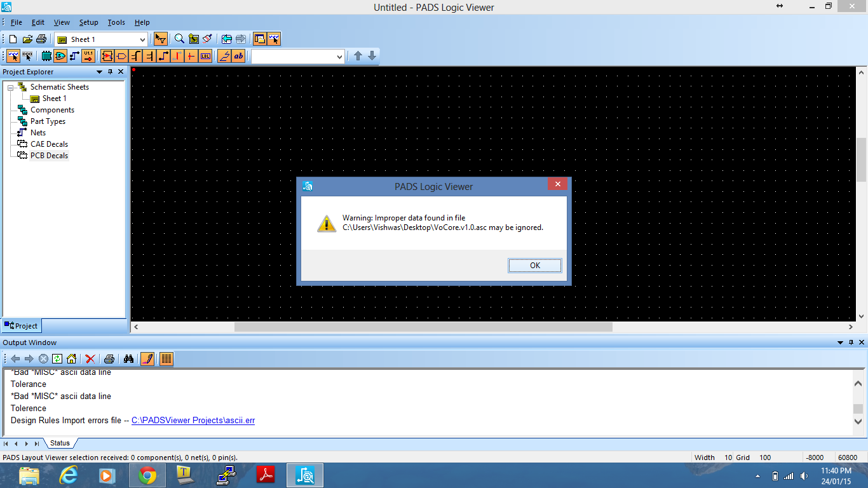Select the PCB Decals tree item
This screenshot has height=488, width=868.
(x=49, y=156)
